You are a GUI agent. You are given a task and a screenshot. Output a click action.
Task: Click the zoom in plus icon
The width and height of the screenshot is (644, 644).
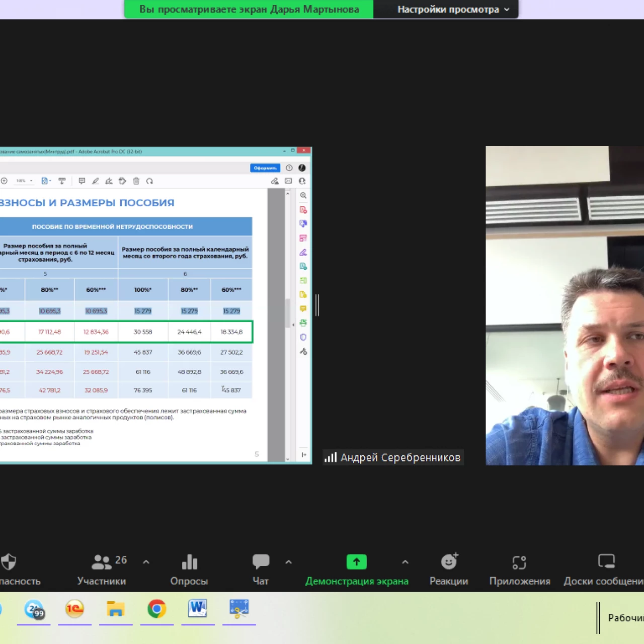click(x=4, y=181)
